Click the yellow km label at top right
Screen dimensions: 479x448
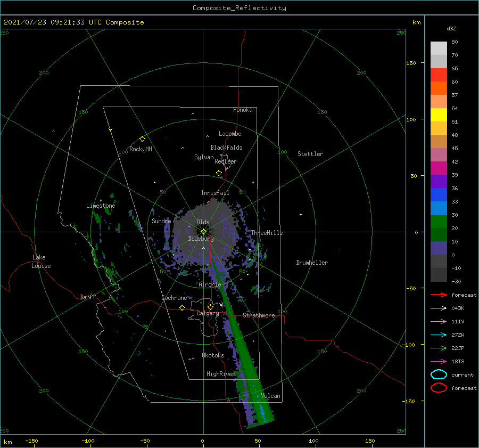pyautogui.click(x=416, y=22)
